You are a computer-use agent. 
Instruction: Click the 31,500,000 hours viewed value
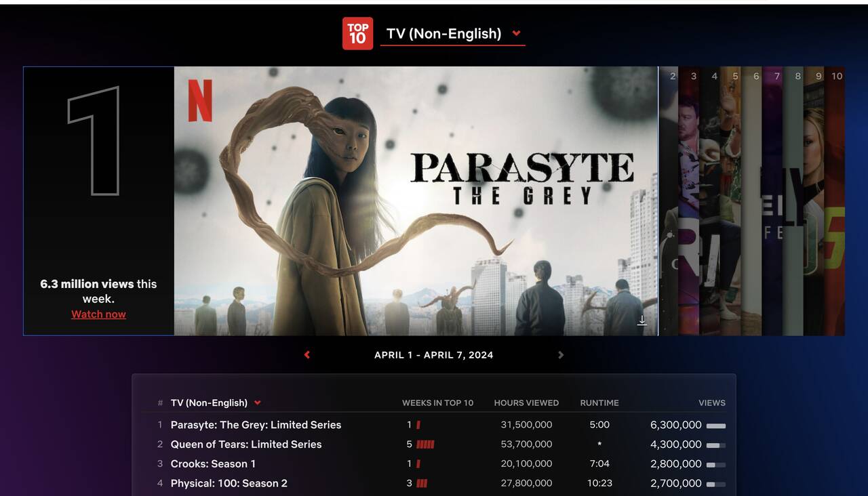click(x=526, y=425)
